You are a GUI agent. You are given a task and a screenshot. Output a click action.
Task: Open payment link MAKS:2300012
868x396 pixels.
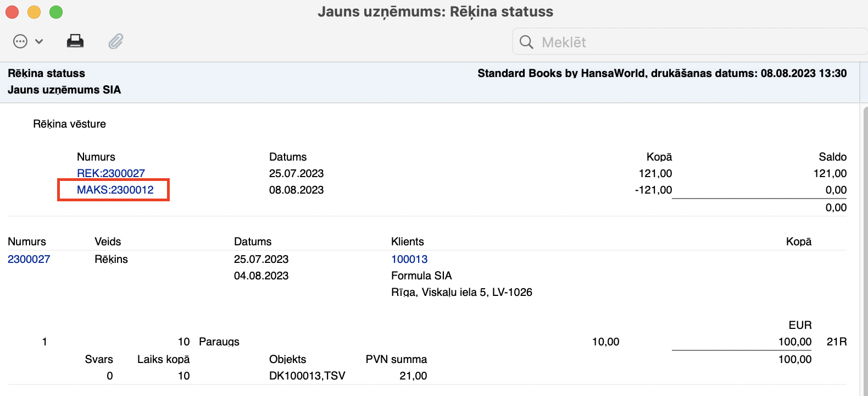click(115, 190)
